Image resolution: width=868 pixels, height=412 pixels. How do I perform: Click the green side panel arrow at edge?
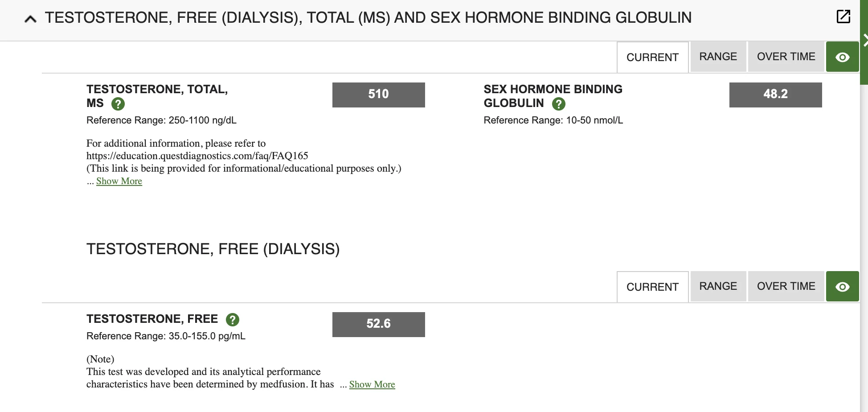(864, 40)
